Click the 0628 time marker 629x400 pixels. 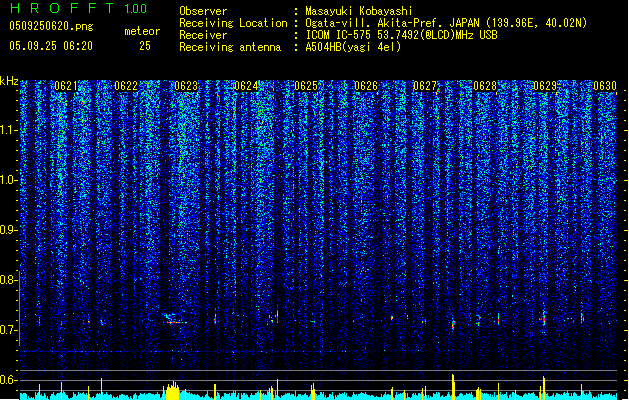pos(485,86)
